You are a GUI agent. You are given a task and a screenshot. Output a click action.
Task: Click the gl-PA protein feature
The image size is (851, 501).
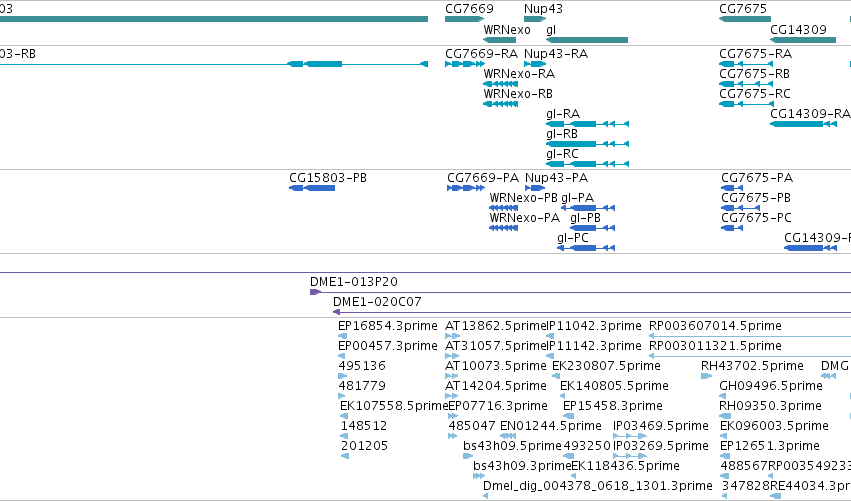point(588,208)
